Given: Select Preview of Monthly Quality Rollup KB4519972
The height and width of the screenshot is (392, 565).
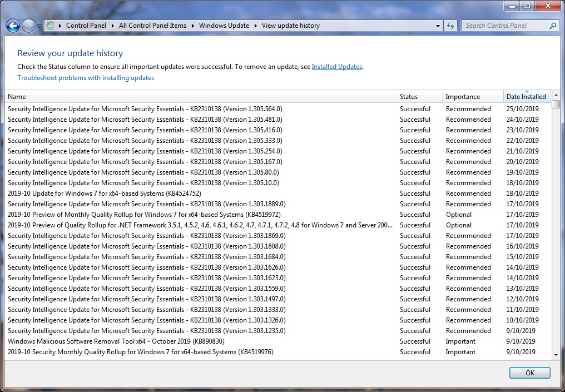Looking at the screenshot, I should click(x=277, y=215).
